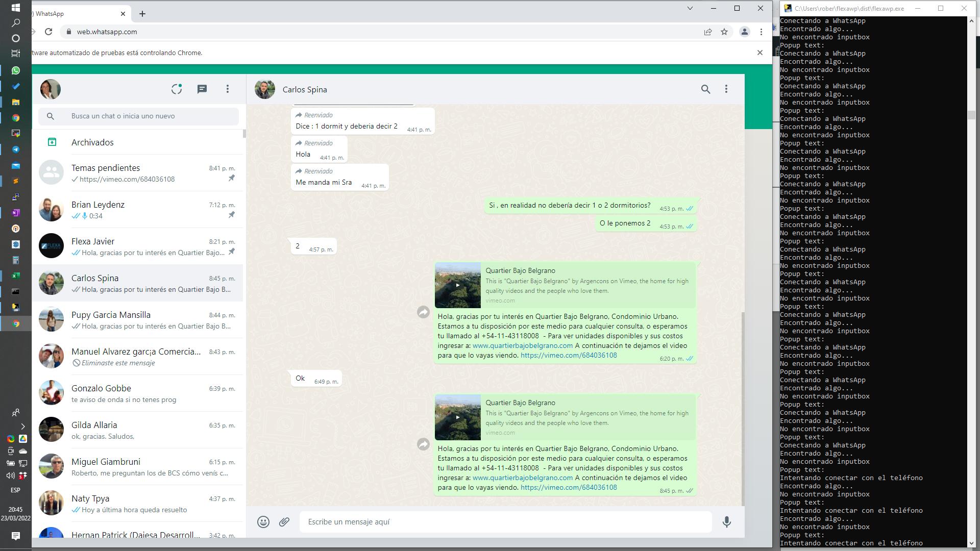
Task: Open Pupy Garcia Mansilla chat
Action: (138, 320)
